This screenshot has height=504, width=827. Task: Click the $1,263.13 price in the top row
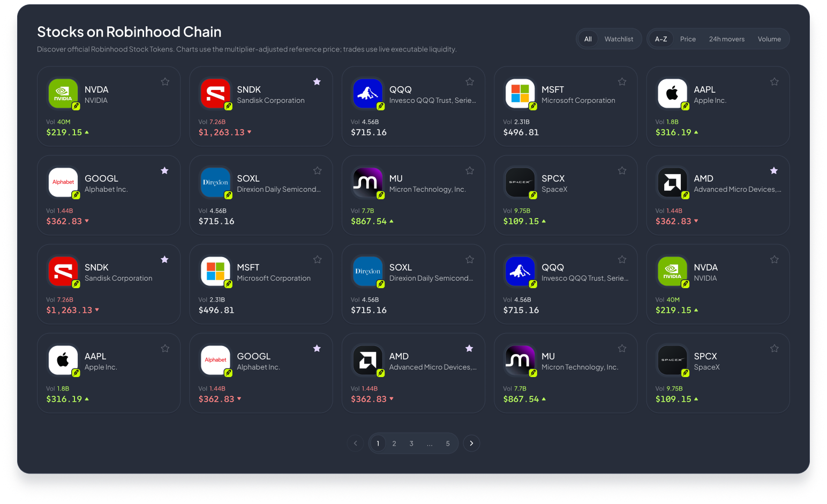221,132
